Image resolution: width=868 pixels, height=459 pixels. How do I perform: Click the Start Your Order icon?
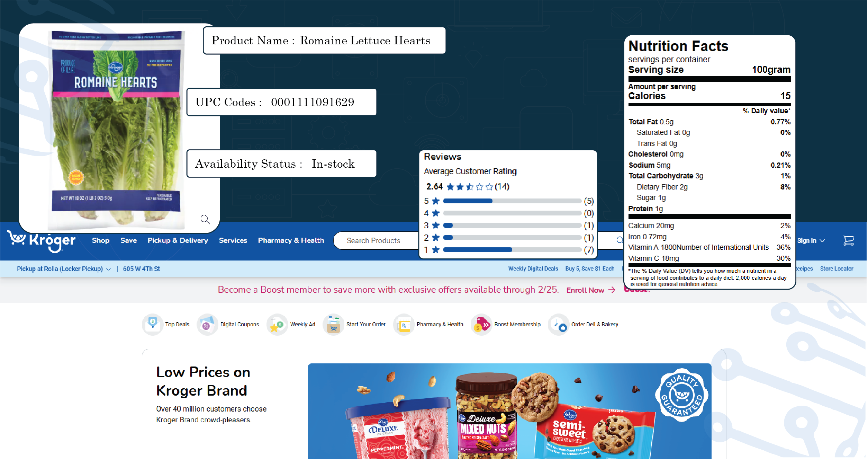333,324
